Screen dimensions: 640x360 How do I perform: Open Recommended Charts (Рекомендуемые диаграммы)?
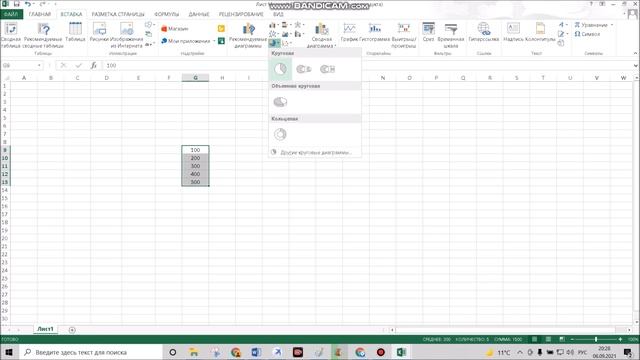pos(248,35)
